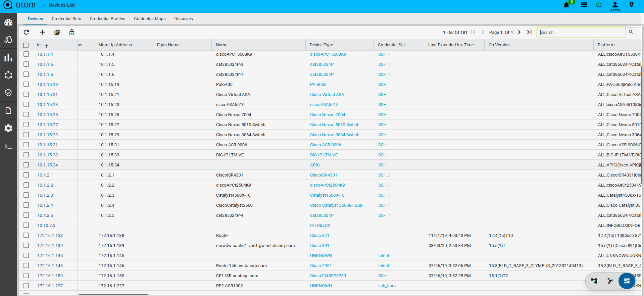The height and width of the screenshot is (296, 644).
Task: Go to next page
Action: 519,32
